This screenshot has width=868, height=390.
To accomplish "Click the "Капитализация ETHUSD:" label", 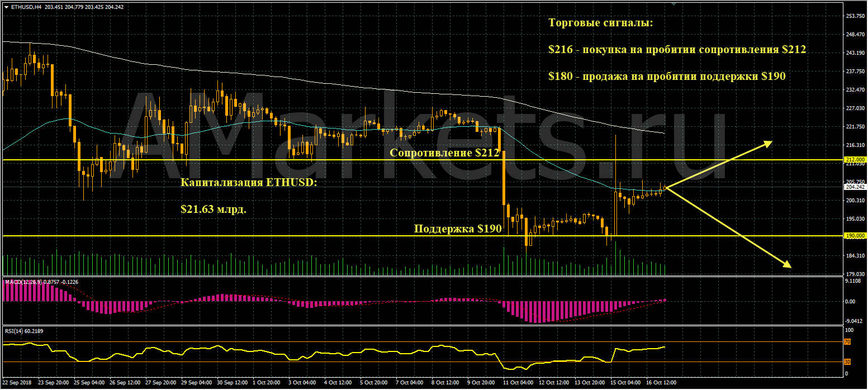I will pyautogui.click(x=248, y=183).
